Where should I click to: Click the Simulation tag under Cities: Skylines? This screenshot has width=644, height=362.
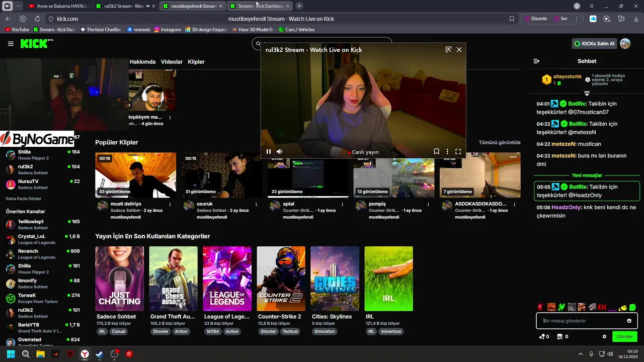(x=325, y=332)
